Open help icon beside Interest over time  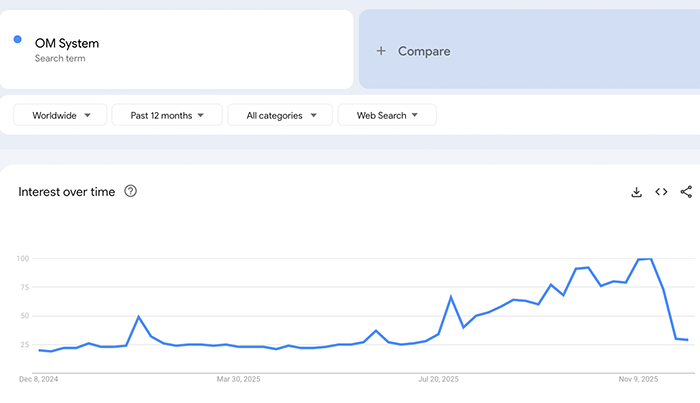[x=130, y=191]
